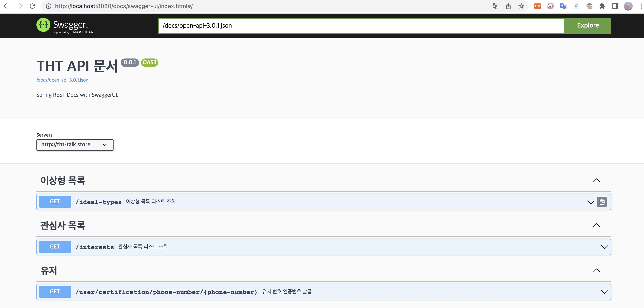The width and height of the screenshot is (644, 308).
Task: Open the share page icon
Action: pyautogui.click(x=508, y=6)
